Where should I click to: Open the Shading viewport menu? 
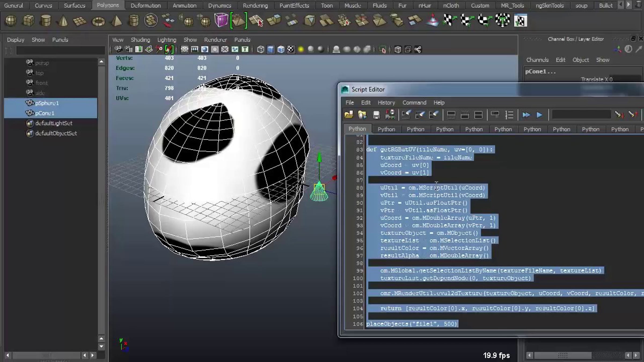140,40
